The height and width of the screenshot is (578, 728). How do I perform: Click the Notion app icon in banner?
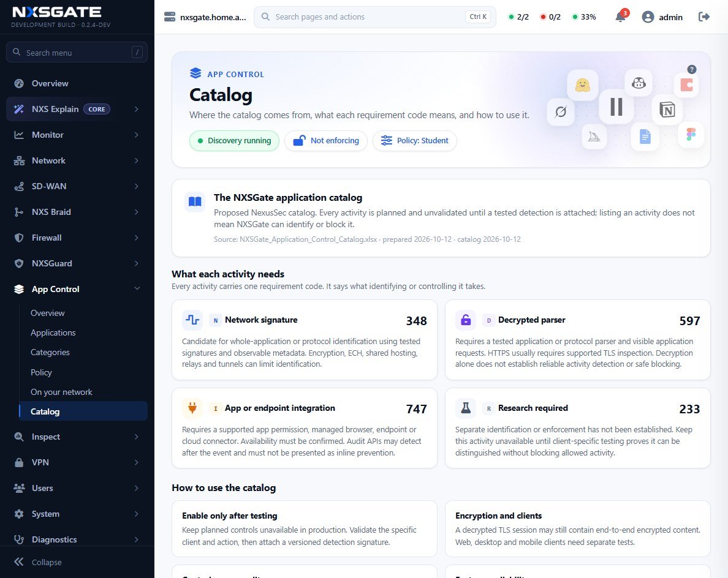pyautogui.click(x=667, y=110)
